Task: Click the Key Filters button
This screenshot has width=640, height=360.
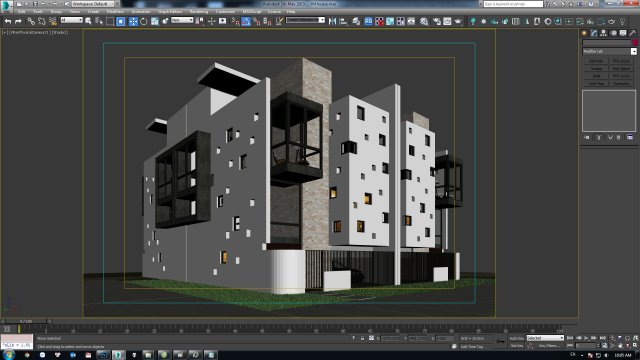Action: [x=548, y=346]
